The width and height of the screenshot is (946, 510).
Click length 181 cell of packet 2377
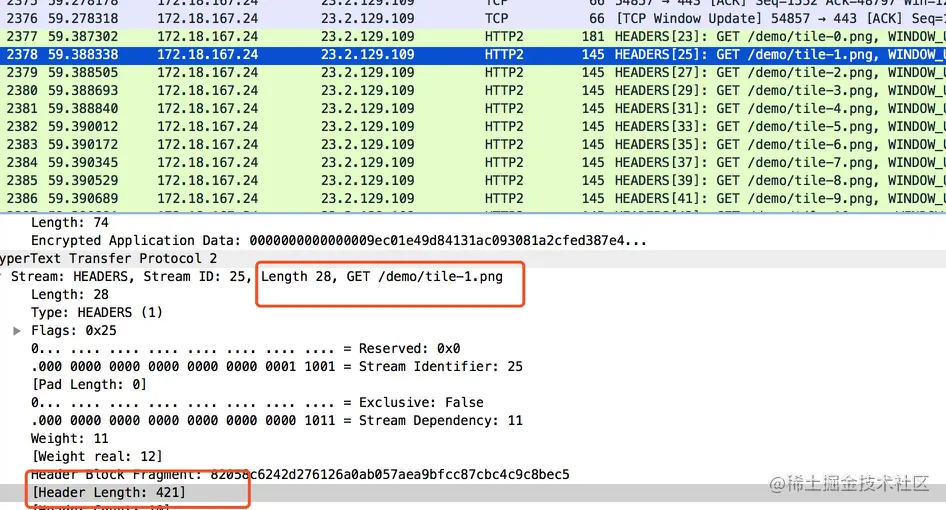[593, 37]
